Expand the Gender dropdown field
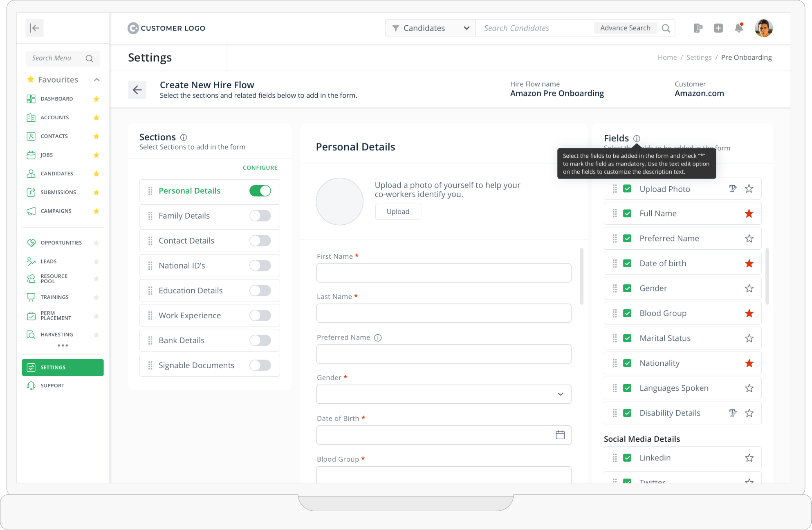The image size is (812, 530). (444, 394)
